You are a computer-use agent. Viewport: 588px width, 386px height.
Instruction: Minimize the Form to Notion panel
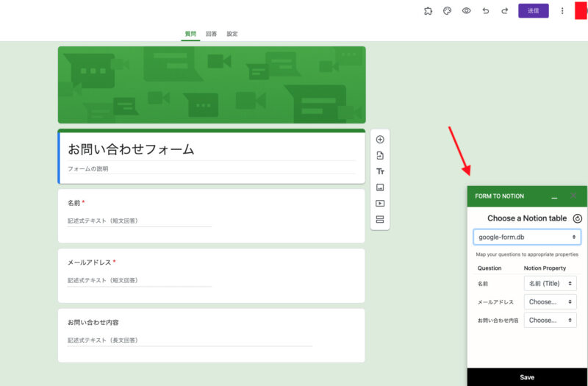[x=554, y=196]
